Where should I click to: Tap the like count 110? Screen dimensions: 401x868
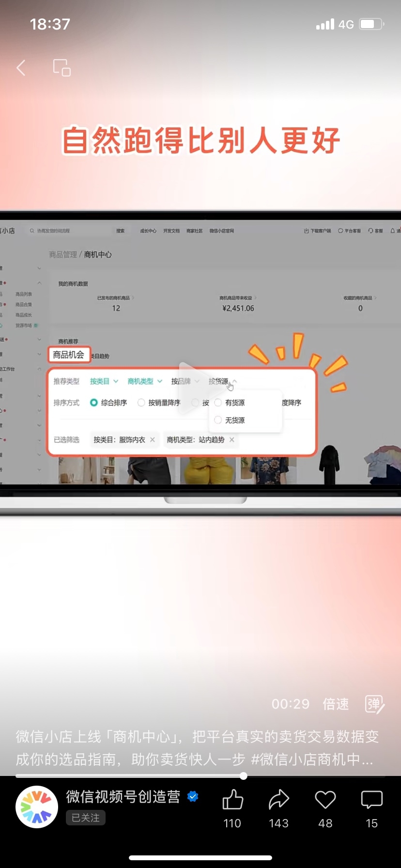232,823
